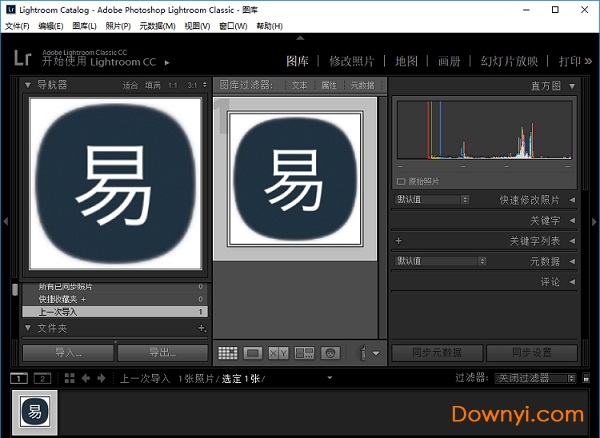This screenshot has height=438, width=600.
Task: Open Survey view
Action: tap(305, 353)
